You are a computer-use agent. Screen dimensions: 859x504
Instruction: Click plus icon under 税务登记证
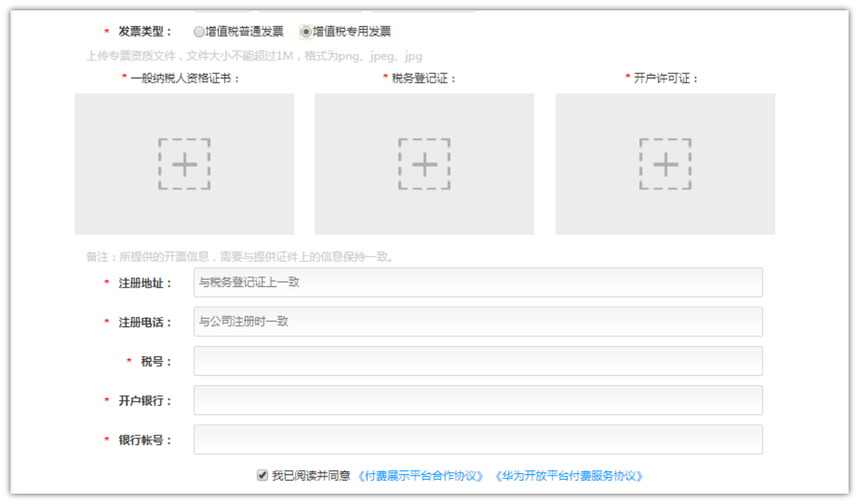pos(424,164)
